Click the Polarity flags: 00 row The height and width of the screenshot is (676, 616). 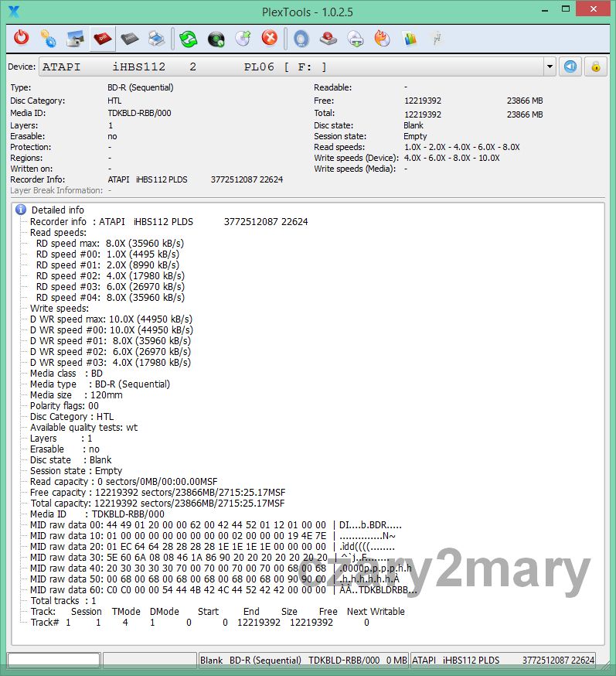64,406
